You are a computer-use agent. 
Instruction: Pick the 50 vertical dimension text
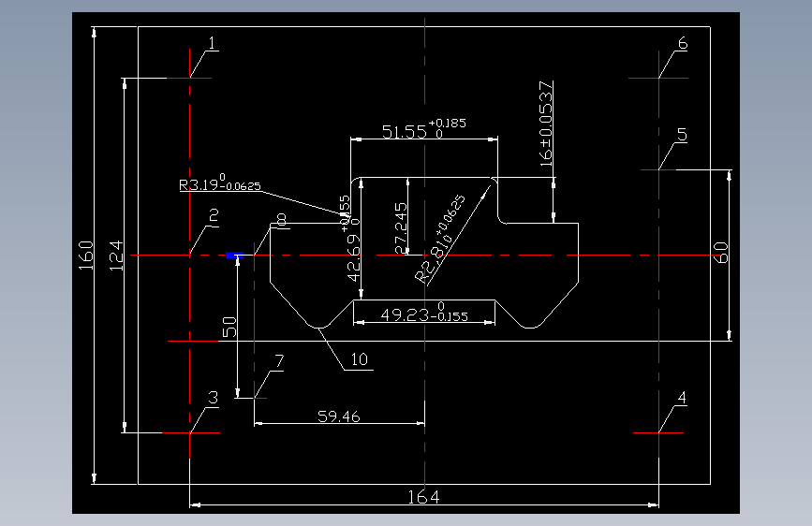(x=229, y=328)
